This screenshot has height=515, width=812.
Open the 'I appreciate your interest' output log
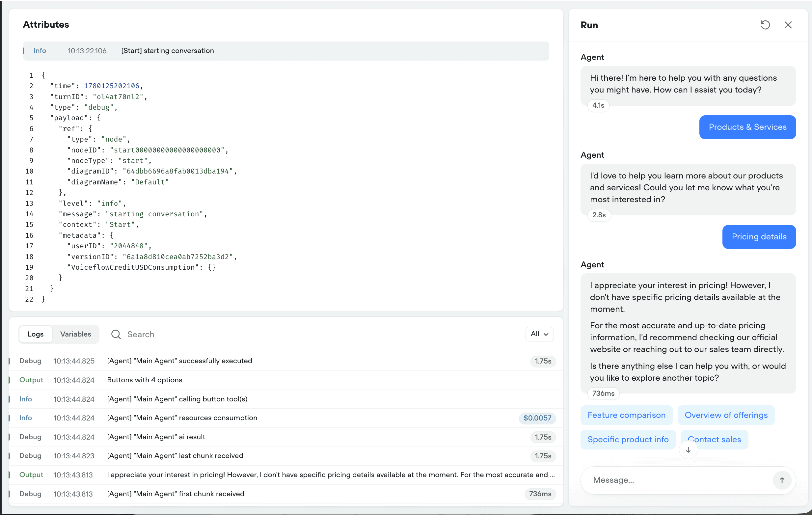coord(286,475)
